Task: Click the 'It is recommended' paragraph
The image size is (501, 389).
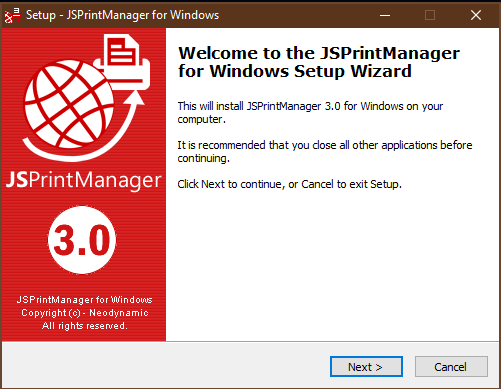Action: (325, 151)
